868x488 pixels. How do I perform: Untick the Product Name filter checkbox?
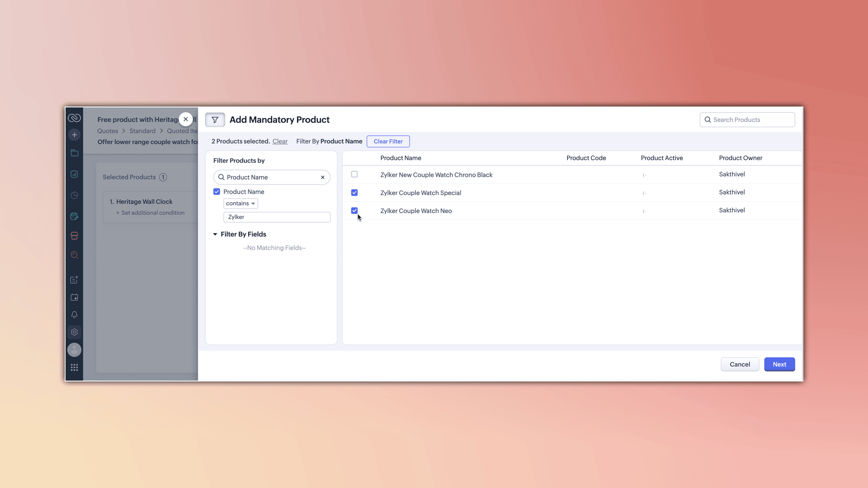click(217, 192)
